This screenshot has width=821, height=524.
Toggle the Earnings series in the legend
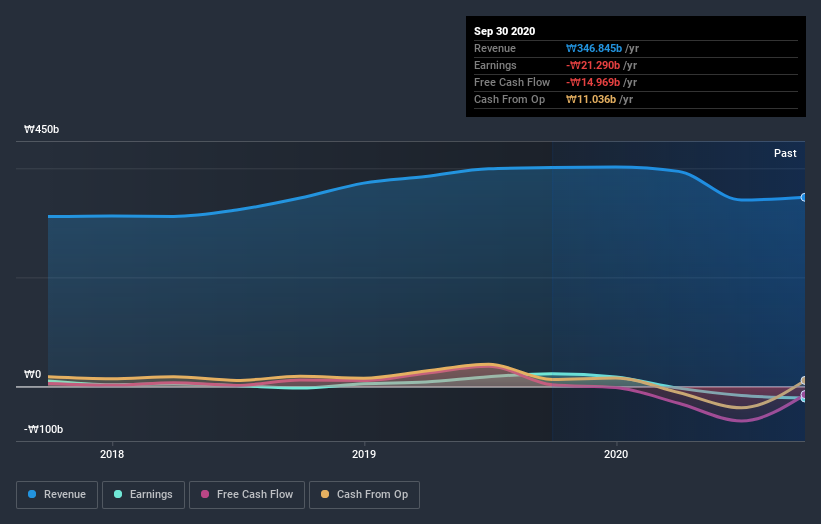[143, 495]
